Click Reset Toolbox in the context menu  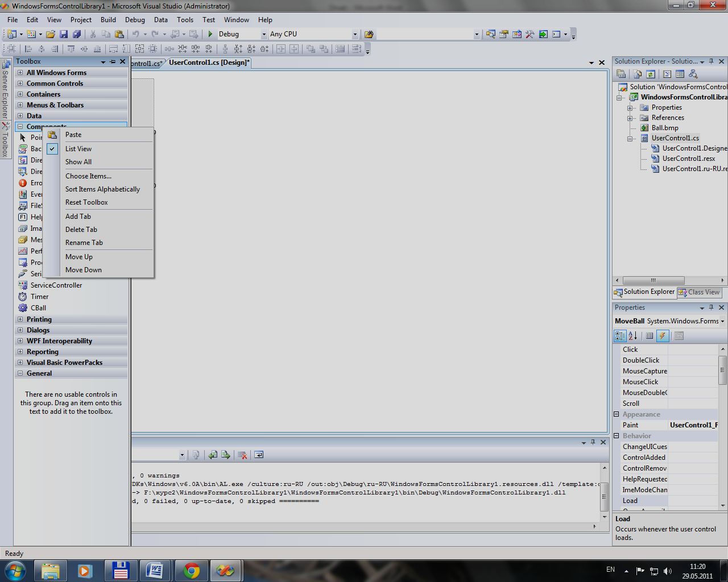pyautogui.click(x=86, y=202)
